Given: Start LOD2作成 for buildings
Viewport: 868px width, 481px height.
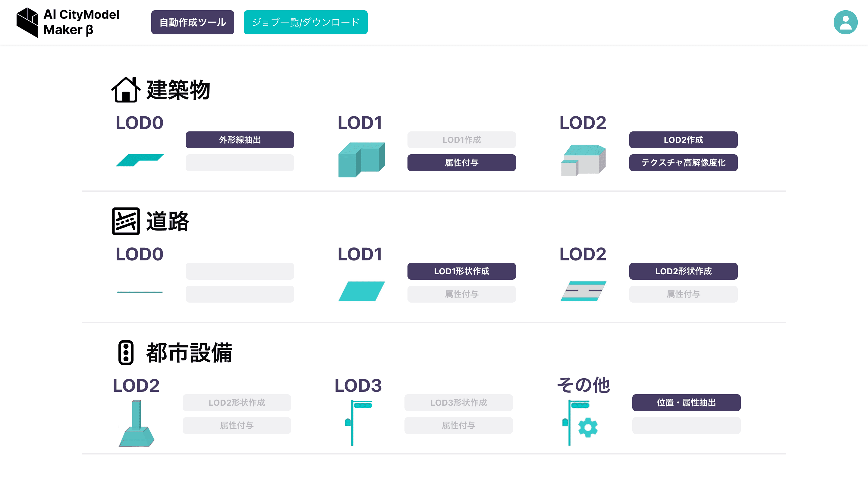Looking at the screenshot, I should click(x=683, y=140).
